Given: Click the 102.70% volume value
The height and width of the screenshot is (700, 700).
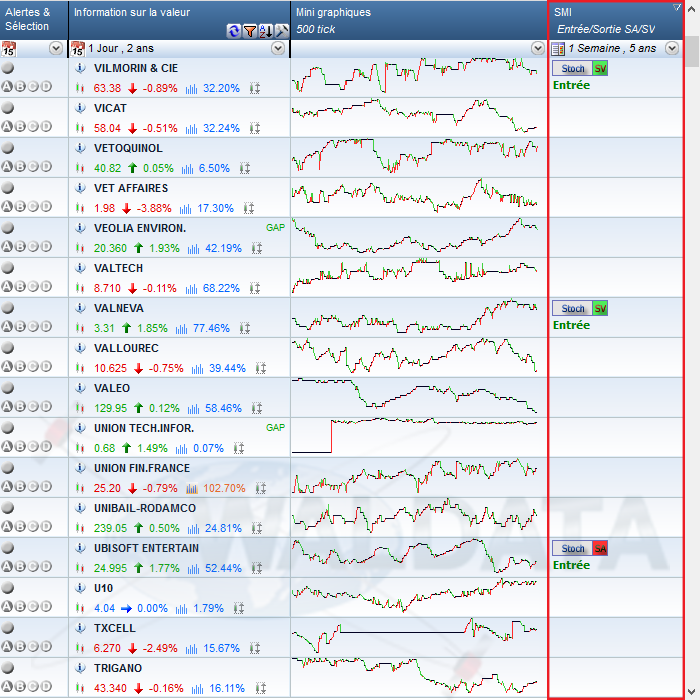Looking at the screenshot, I should click(x=224, y=488).
